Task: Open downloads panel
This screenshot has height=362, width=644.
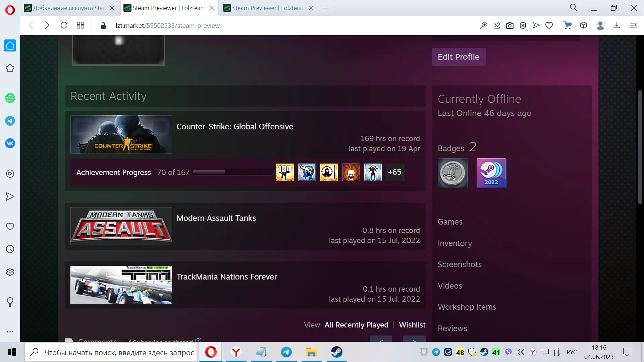Action: click(617, 25)
